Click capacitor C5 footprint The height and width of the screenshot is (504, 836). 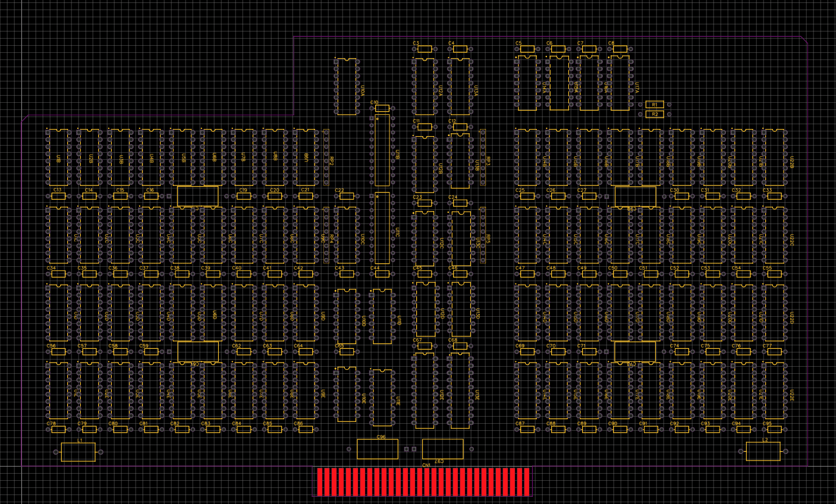[x=527, y=49]
